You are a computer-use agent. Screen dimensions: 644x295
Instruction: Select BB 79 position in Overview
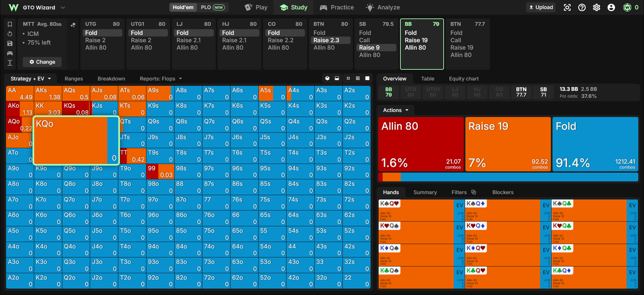point(389,92)
